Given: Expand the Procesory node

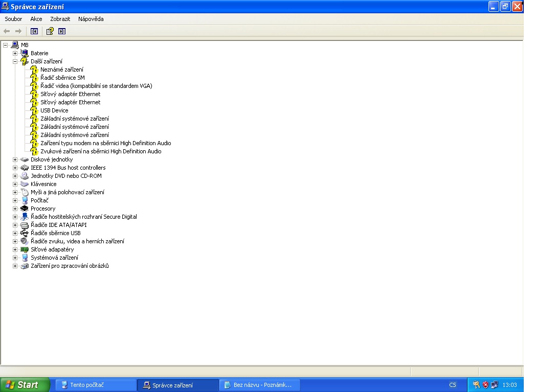Looking at the screenshot, I should [x=15, y=209].
